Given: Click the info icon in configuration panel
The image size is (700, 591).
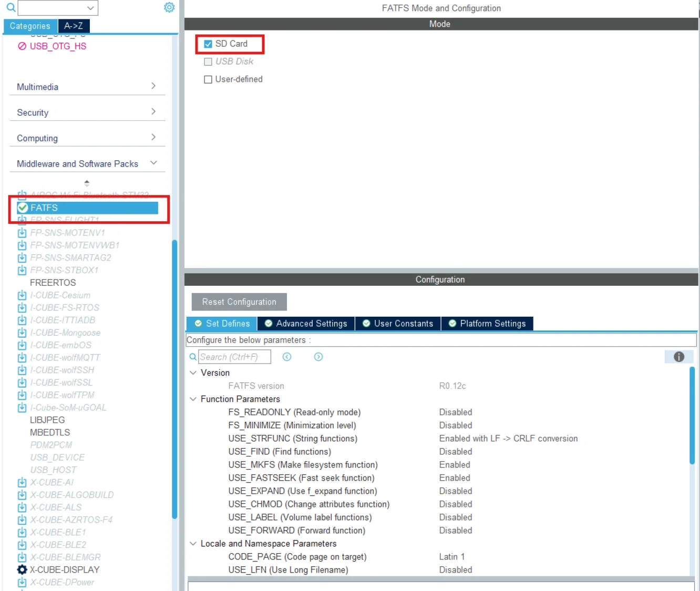Looking at the screenshot, I should click(x=678, y=357).
